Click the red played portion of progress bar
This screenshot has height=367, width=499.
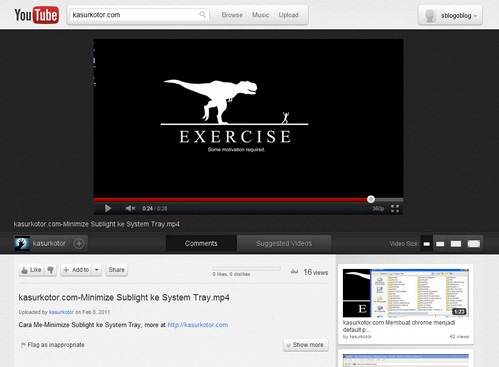tap(232, 200)
